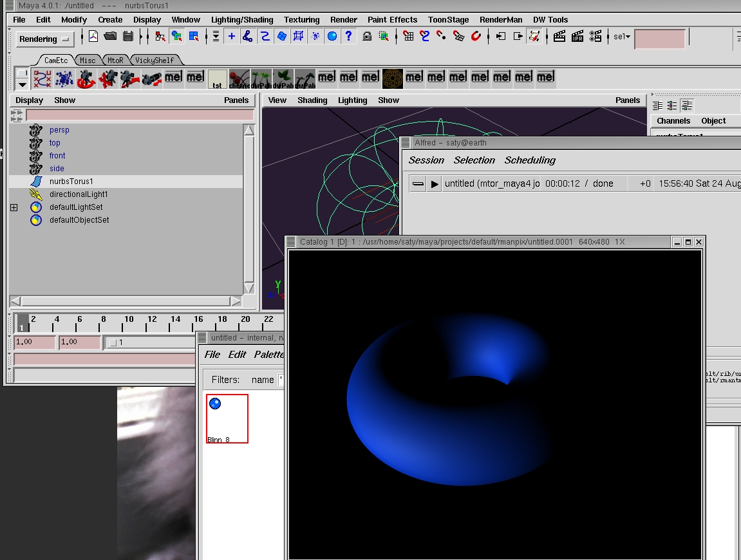Render the current frame clapperboard icon
This screenshot has height=560, width=741.
click(x=559, y=37)
